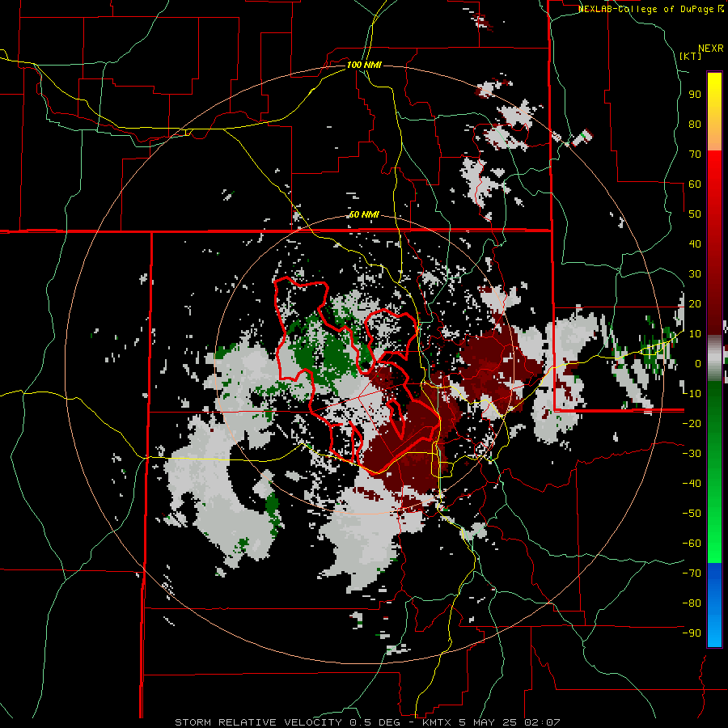Click the 80 value on the velocity scale
This screenshot has height=728, width=728.
[695, 125]
